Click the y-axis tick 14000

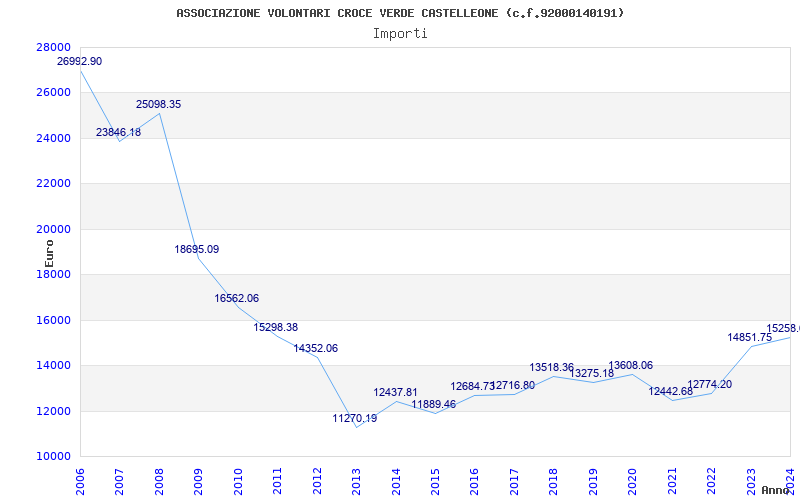[x=54, y=366]
